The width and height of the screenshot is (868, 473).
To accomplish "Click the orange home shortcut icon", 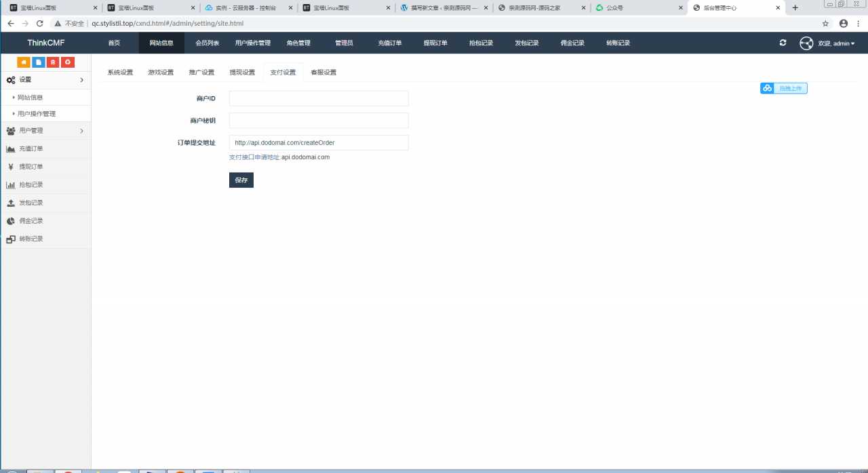I will click(x=24, y=62).
